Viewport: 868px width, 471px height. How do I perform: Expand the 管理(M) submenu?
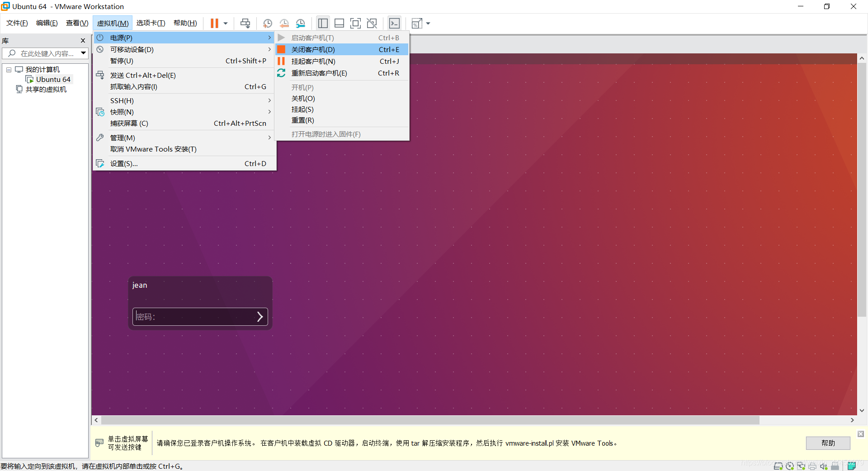[184, 138]
